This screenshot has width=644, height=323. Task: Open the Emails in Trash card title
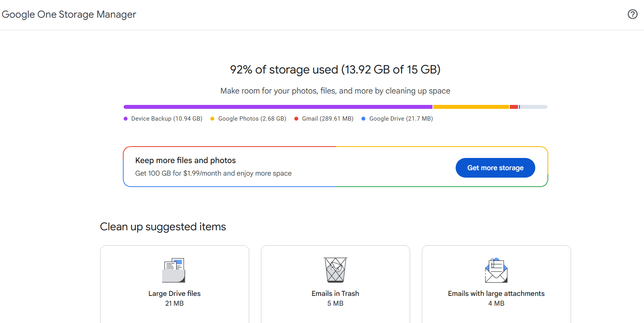335,294
